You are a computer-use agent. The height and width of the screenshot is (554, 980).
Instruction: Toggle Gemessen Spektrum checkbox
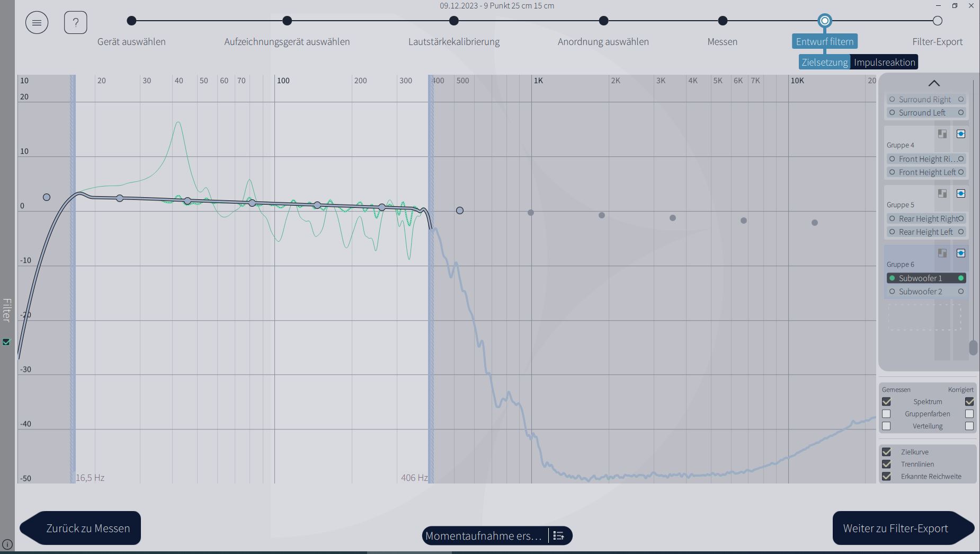[886, 401]
